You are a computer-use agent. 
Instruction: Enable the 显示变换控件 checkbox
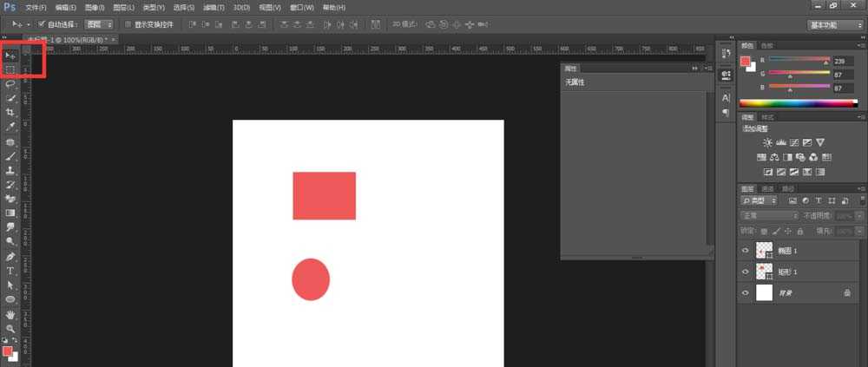tap(128, 24)
